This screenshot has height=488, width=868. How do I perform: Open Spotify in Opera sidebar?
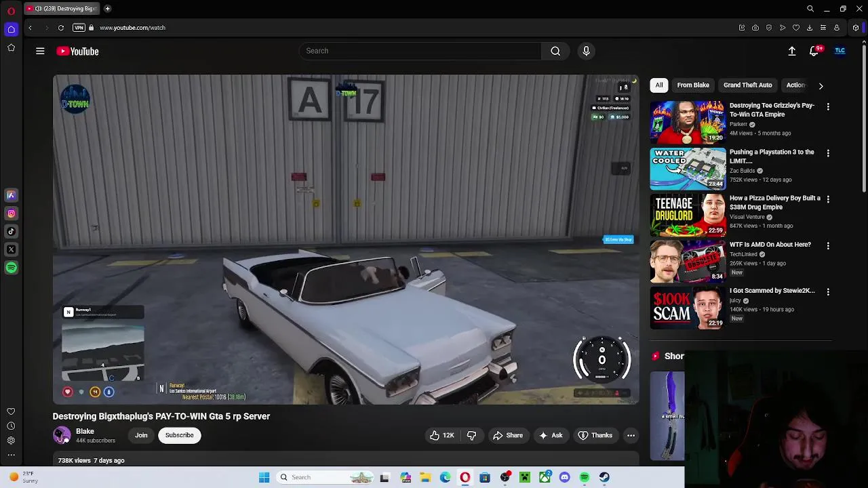(x=11, y=268)
